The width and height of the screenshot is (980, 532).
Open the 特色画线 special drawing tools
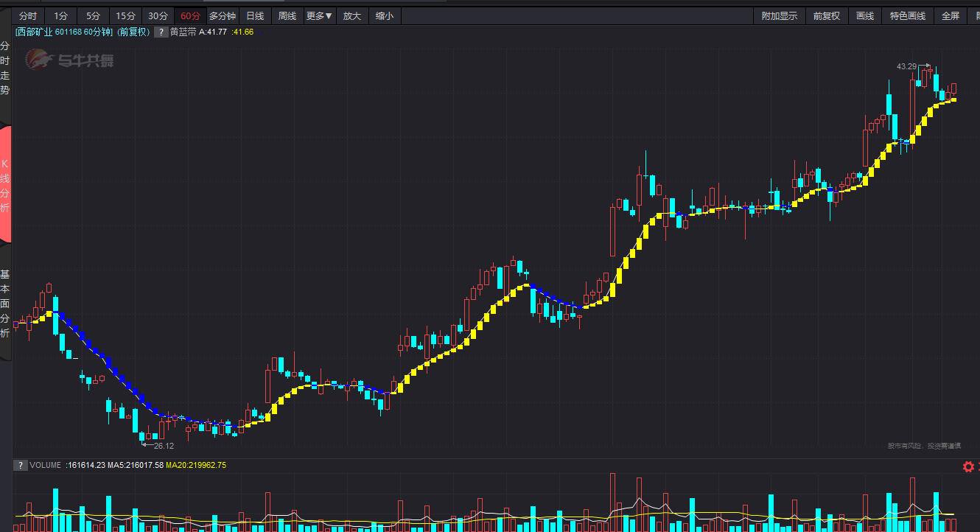908,16
